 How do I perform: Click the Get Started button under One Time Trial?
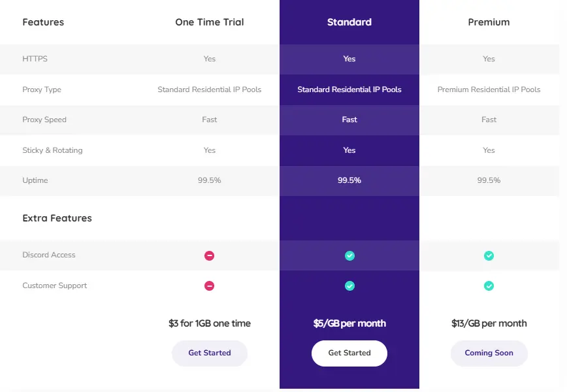[209, 353]
